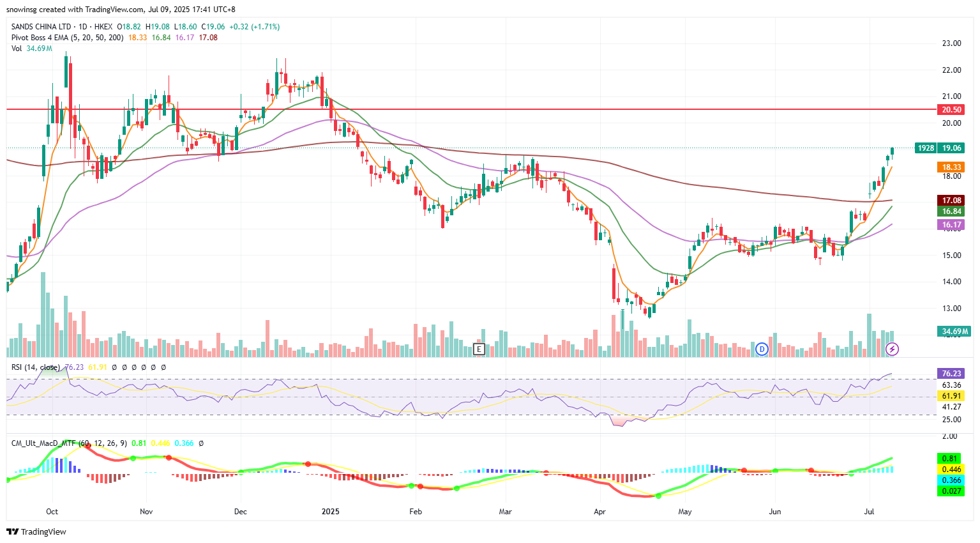This screenshot has height=543, width=980.
Task: Click the red 20.50 price line label
Action: (x=951, y=110)
